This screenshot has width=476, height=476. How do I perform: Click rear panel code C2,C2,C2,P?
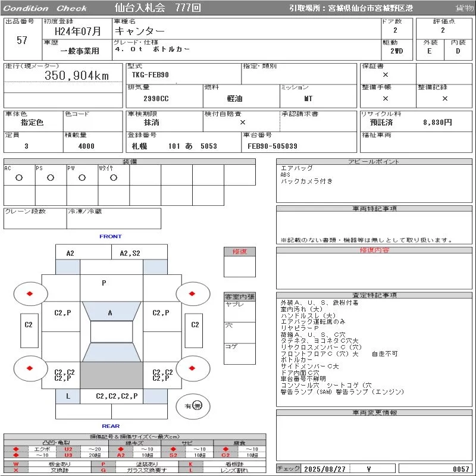pos(117,396)
